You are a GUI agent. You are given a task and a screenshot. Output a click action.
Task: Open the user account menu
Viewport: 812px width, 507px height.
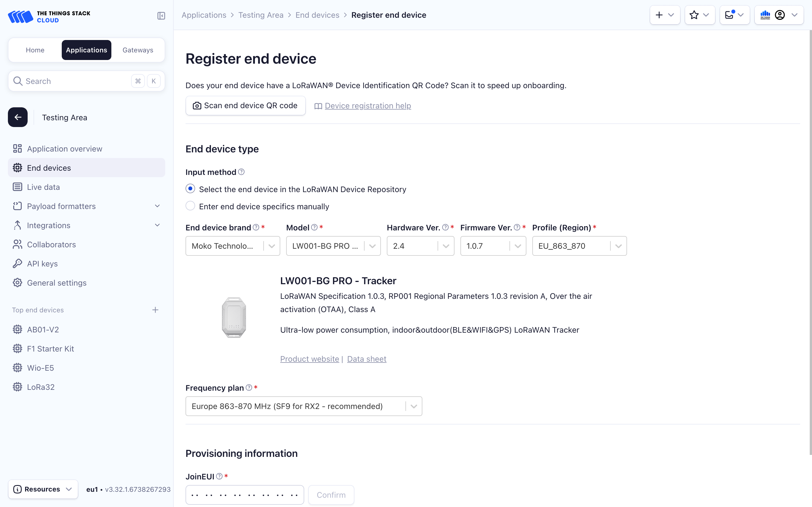(x=780, y=15)
